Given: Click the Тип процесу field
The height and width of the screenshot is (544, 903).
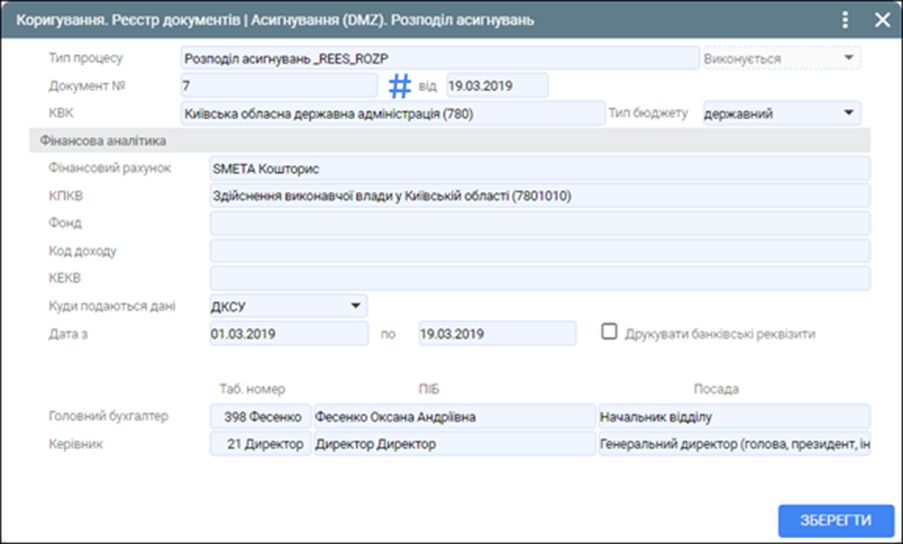Looking at the screenshot, I should 439,58.
